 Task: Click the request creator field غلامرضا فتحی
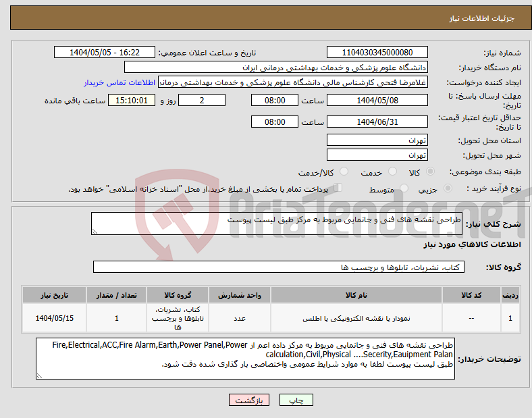click(293, 82)
